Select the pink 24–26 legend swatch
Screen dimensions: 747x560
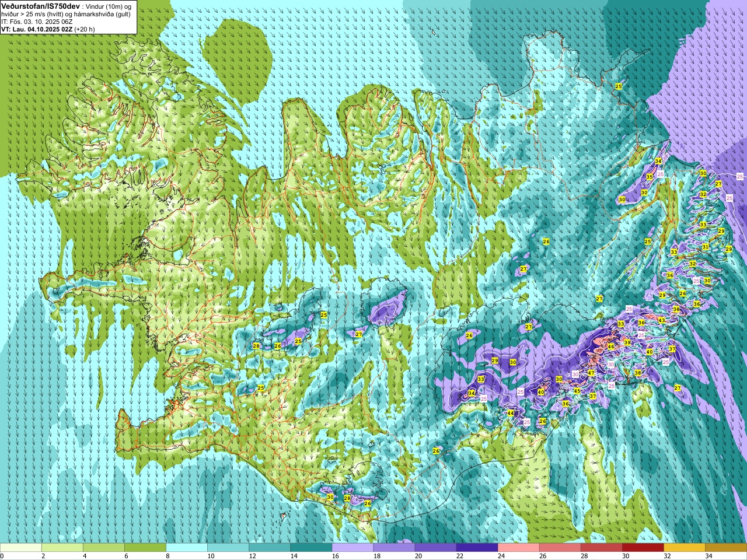[518, 548]
